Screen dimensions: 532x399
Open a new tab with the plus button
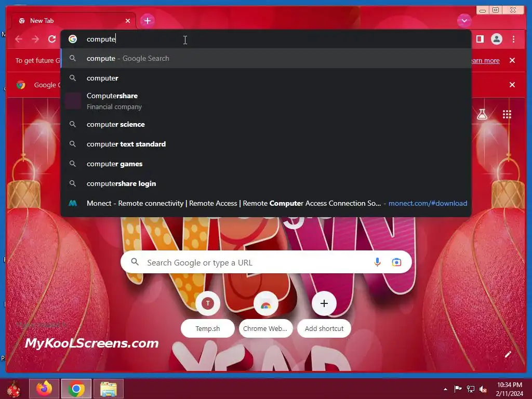pyautogui.click(x=147, y=21)
